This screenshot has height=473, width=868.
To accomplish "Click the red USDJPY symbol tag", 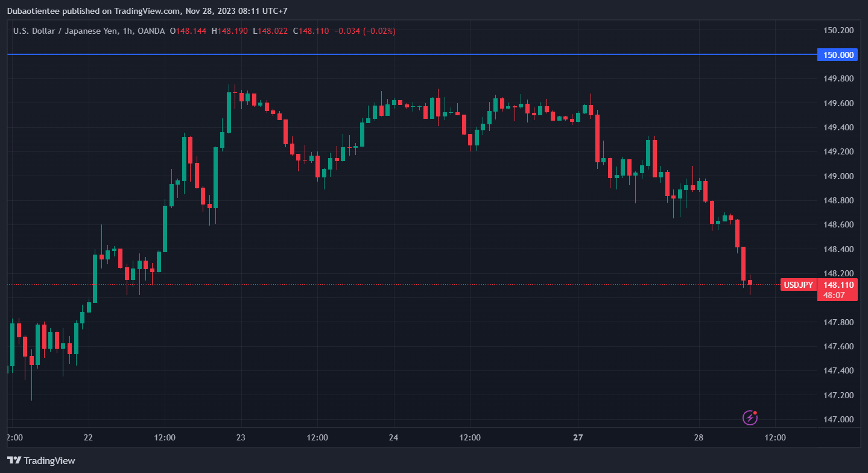I will point(798,285).
